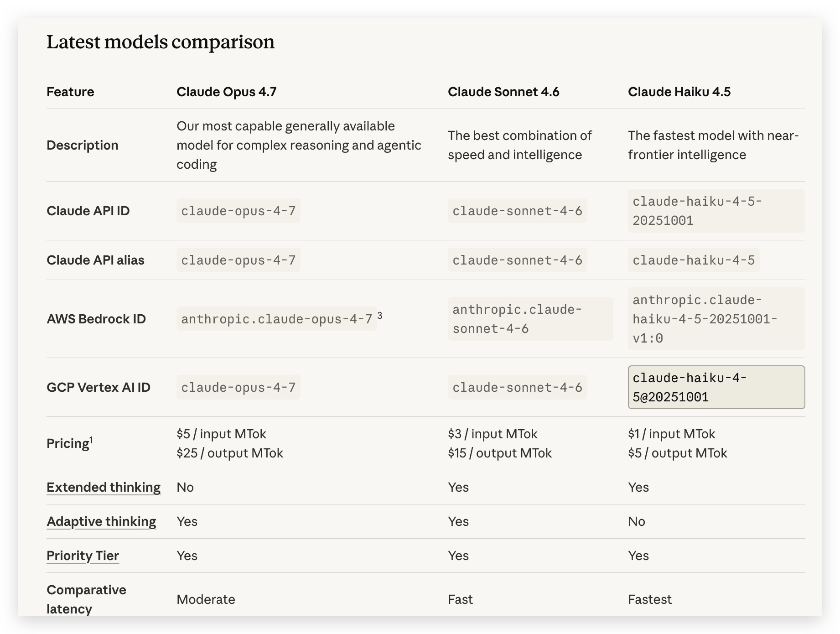Click the Claude Haiku 4.5 column header
Image resolution: width=840 pixels, height=634 pixels.
coord(679,92)
